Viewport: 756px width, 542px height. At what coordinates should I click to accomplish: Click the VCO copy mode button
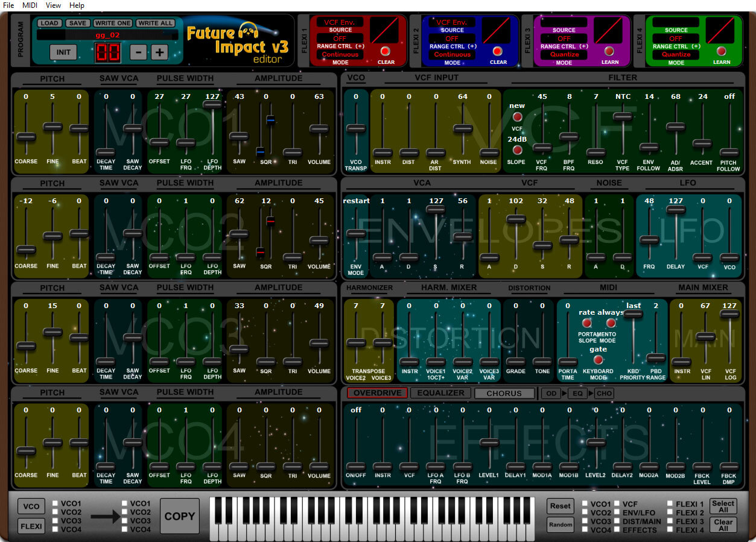(x=31, y=506)
